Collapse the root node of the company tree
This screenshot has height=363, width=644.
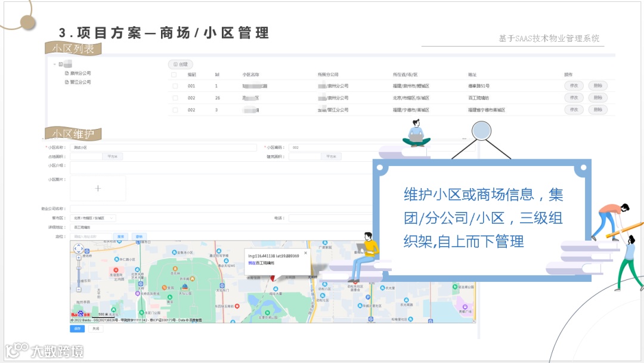pos(55,64)
